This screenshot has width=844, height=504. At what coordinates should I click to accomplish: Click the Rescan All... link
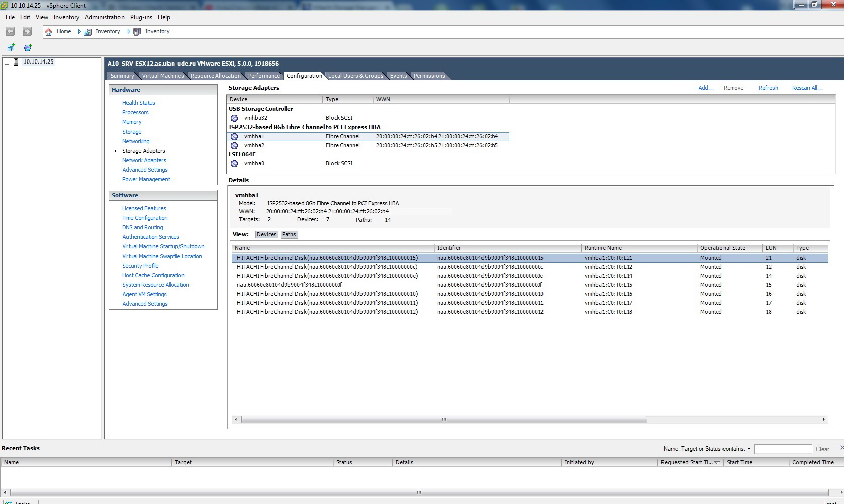pos(807,88)
